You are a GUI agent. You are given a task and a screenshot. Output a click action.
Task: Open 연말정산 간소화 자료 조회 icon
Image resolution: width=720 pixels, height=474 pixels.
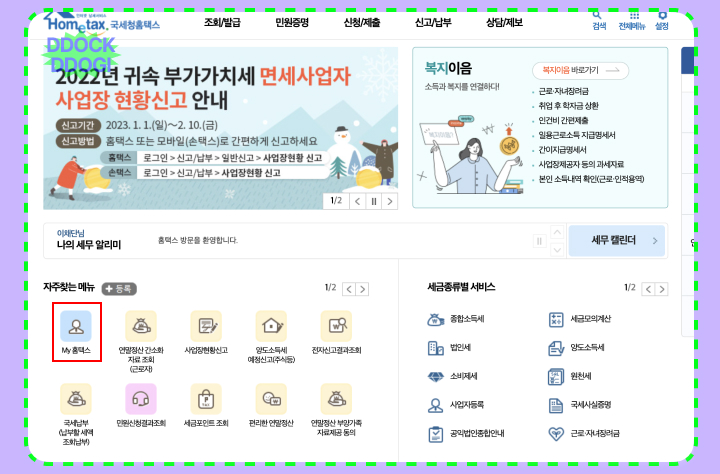point(141,326)
